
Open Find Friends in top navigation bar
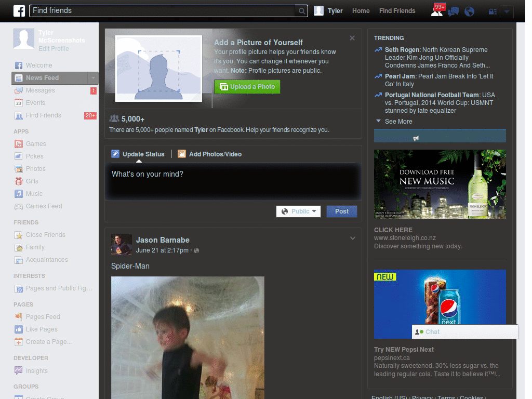coord(397,11)
